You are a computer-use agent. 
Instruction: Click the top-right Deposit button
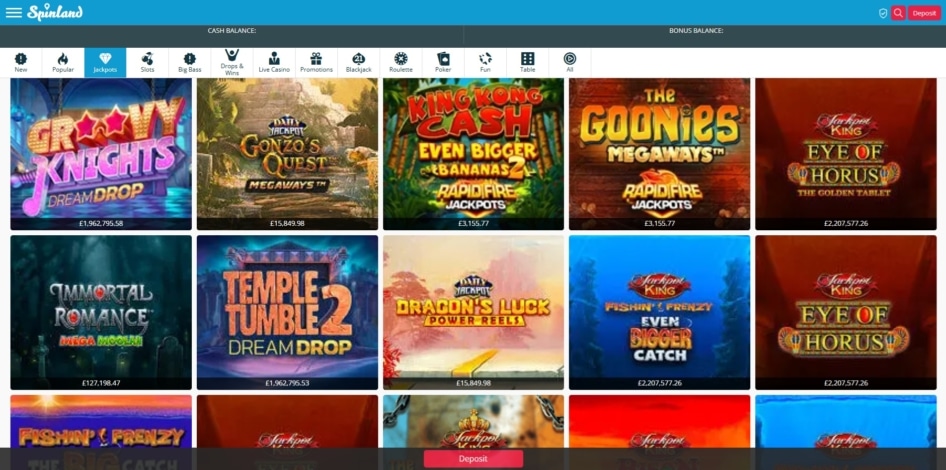(x=924, y=13)
